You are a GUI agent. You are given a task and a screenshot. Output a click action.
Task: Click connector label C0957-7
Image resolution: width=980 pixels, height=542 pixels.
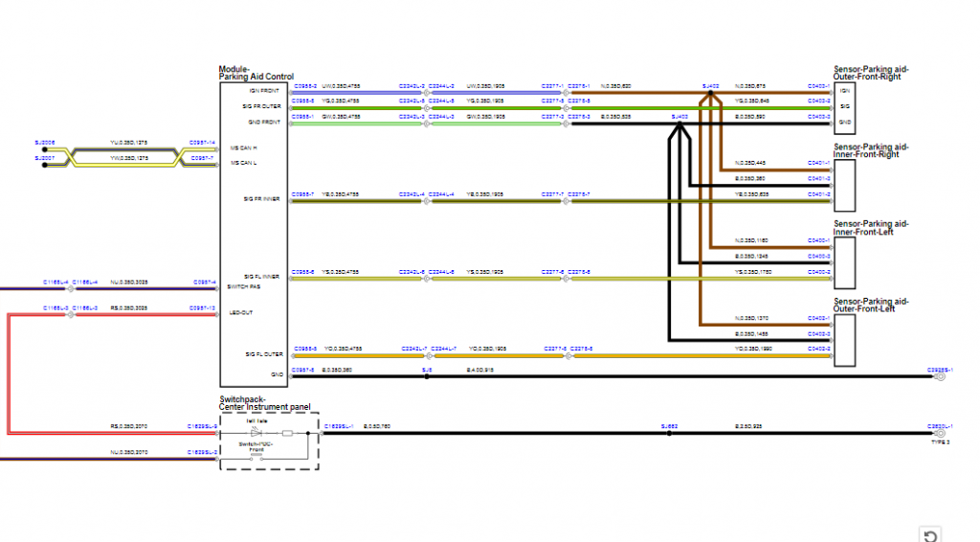click(203, 159)
